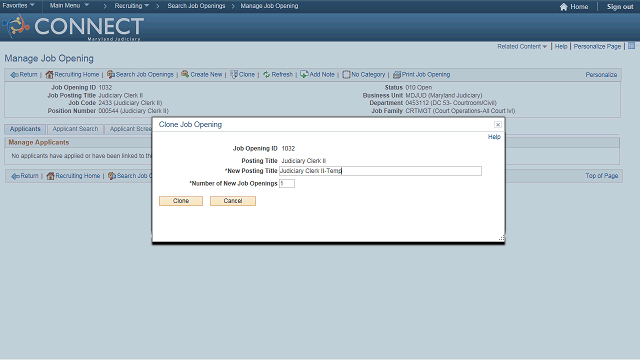Click the Clone button in dialog
Screen dimensions: 640x360
[x=181, y=201]
